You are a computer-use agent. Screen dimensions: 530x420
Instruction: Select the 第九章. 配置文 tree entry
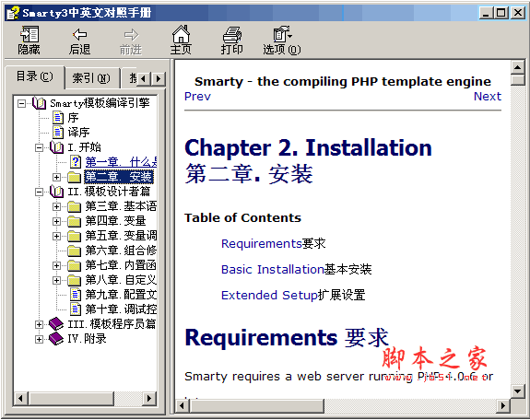[121, 295]
